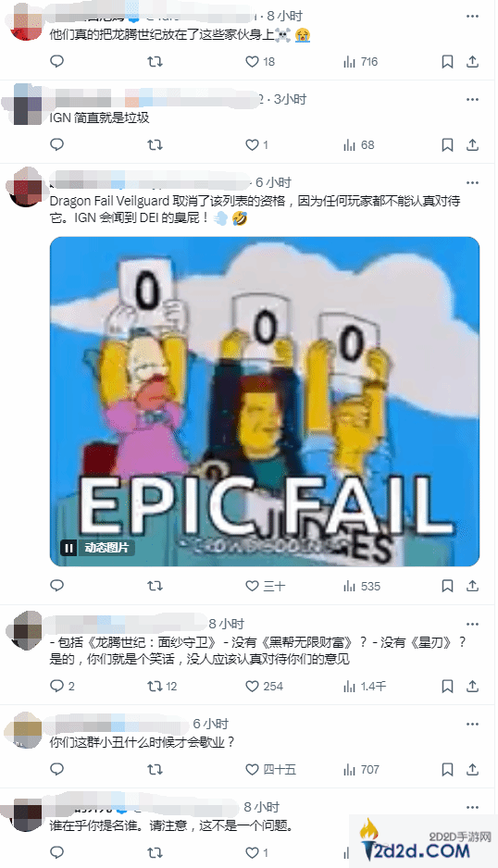Pause the EPIC FAIL animated GIF
Viewport: 498px width, 868px height.
point(68,548)
